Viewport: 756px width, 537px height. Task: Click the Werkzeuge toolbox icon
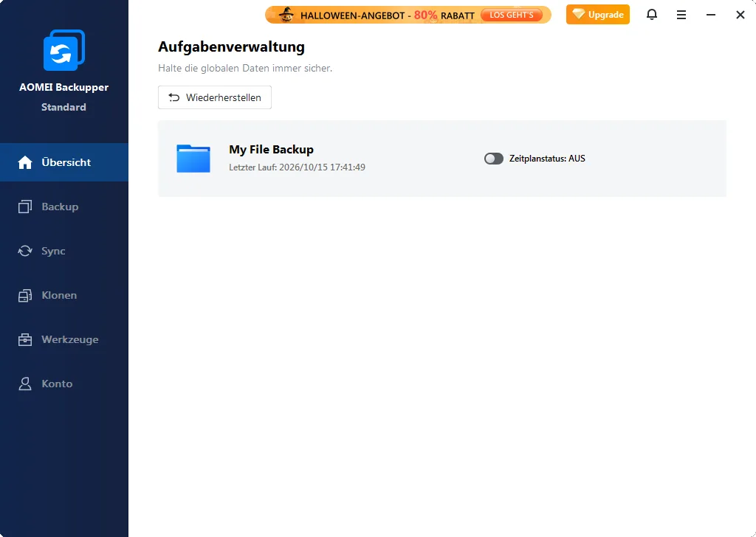pyautogui.click(x=25, y=339)
